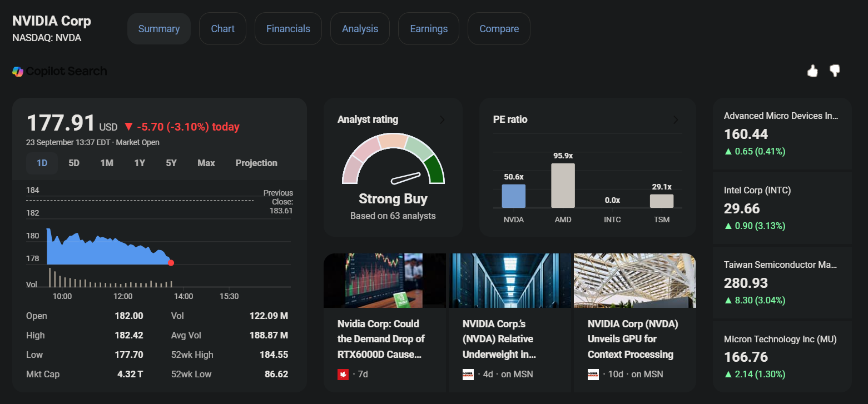Click the Taiwan Semiconductor price 280.93
Viewport: 868px width, 404px height.
tap(746, 283)
